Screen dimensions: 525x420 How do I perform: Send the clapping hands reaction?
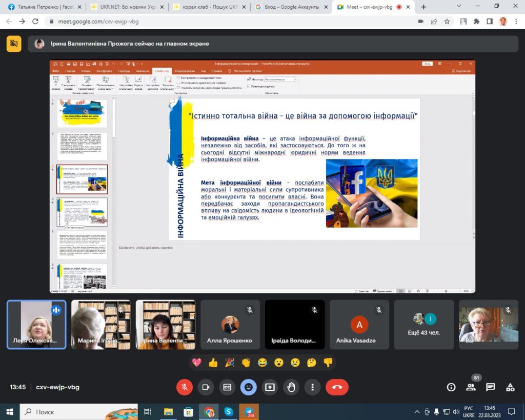[x=246, y=363]
